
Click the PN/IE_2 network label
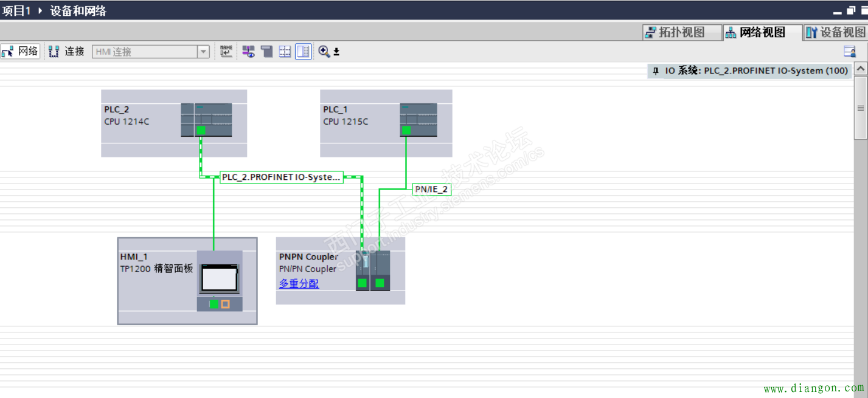[431, 189]
